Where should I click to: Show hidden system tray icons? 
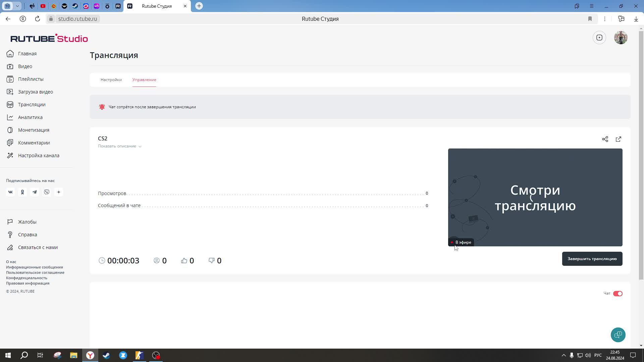point(563,355)
